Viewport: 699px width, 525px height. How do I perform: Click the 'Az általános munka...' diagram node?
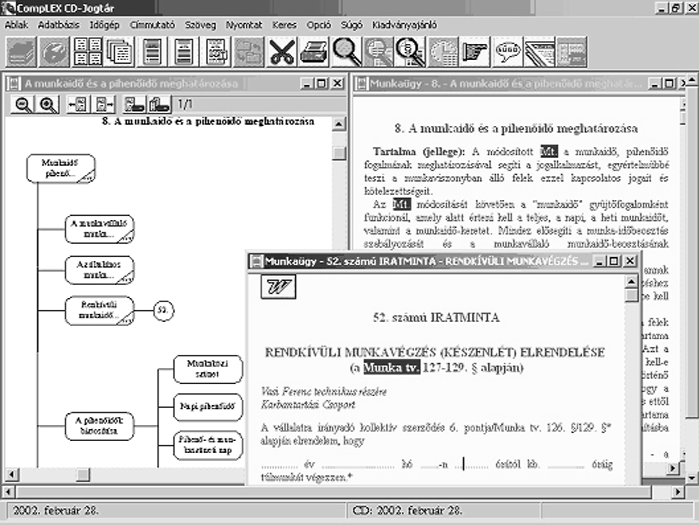(x=99, y=270)
